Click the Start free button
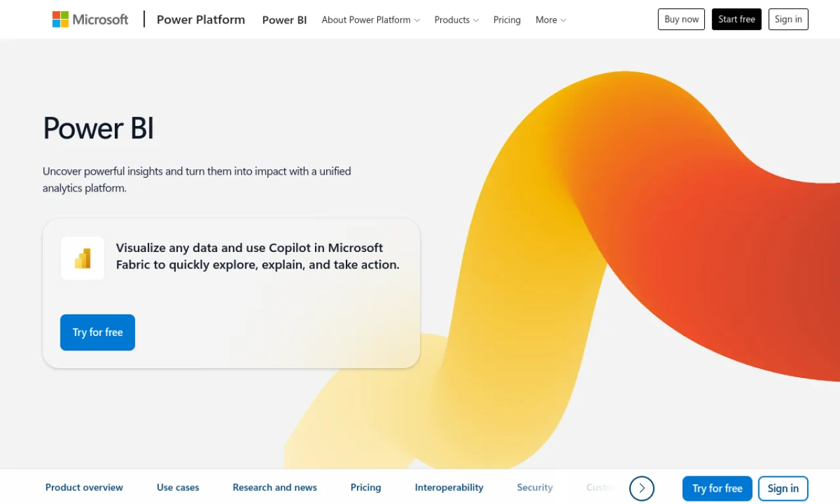840x504 pixels. point(736,19)
